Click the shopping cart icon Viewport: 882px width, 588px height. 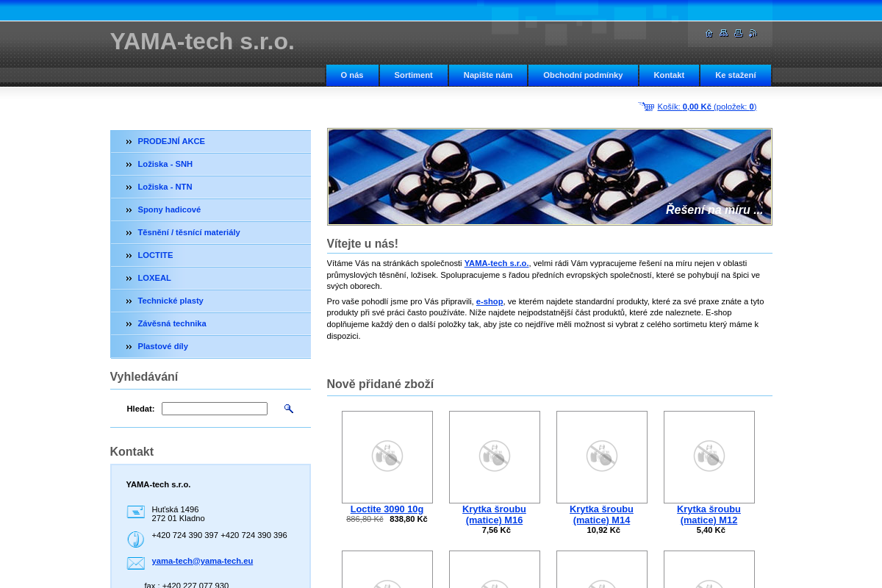tap(646, 107)
